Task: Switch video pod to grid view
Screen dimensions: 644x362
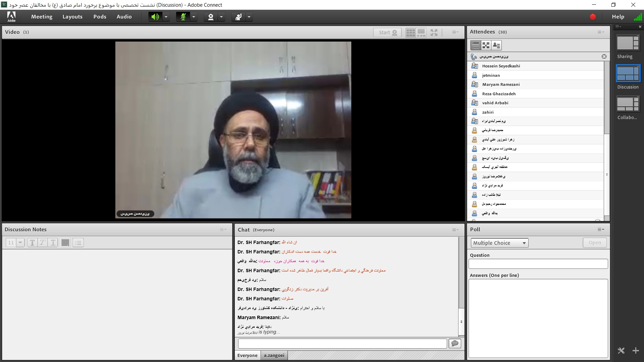Action: point(411,33)
